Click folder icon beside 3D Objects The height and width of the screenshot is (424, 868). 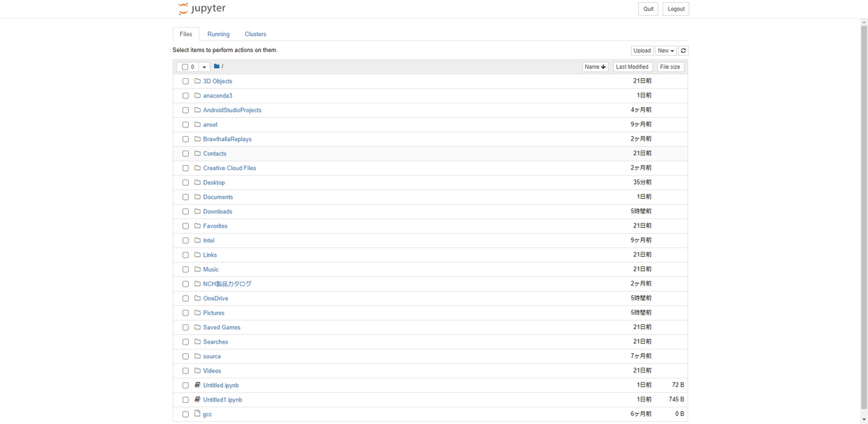(x=197, y=81)
